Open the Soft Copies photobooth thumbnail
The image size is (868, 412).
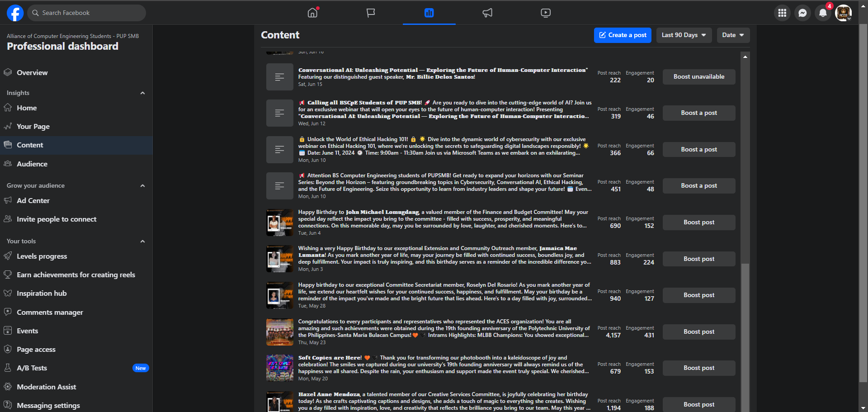280,368
